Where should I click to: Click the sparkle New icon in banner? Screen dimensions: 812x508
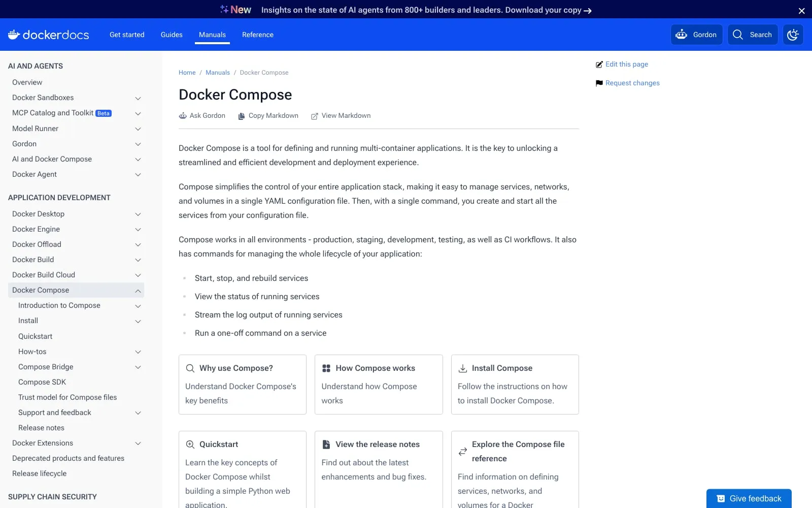click(224, 9)
